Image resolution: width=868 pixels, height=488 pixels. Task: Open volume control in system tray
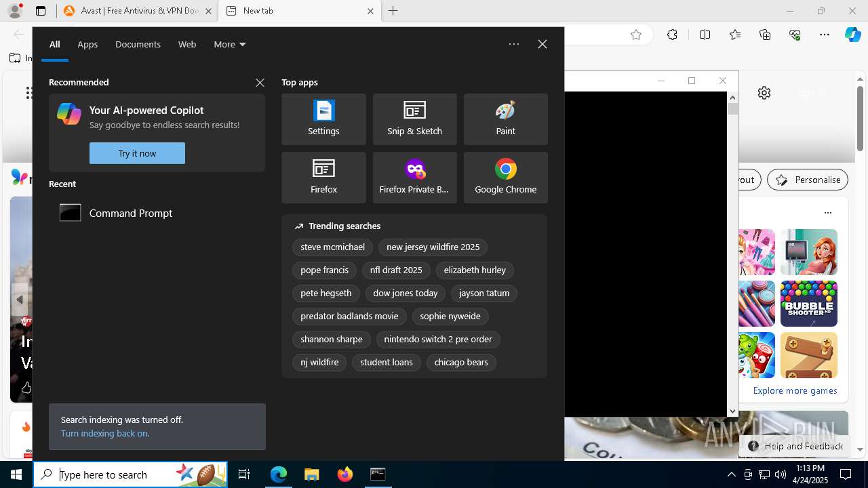tap(780, 474)
